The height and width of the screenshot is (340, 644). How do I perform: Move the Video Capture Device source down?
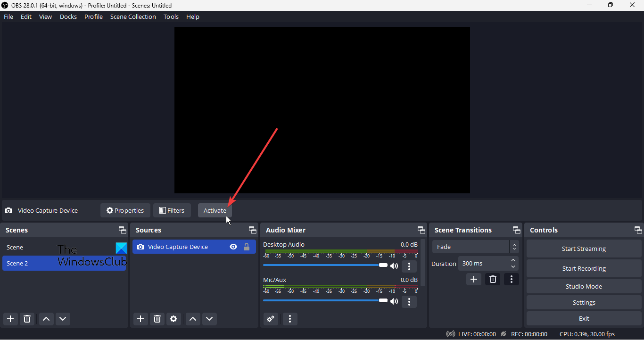tap(209, 319)
